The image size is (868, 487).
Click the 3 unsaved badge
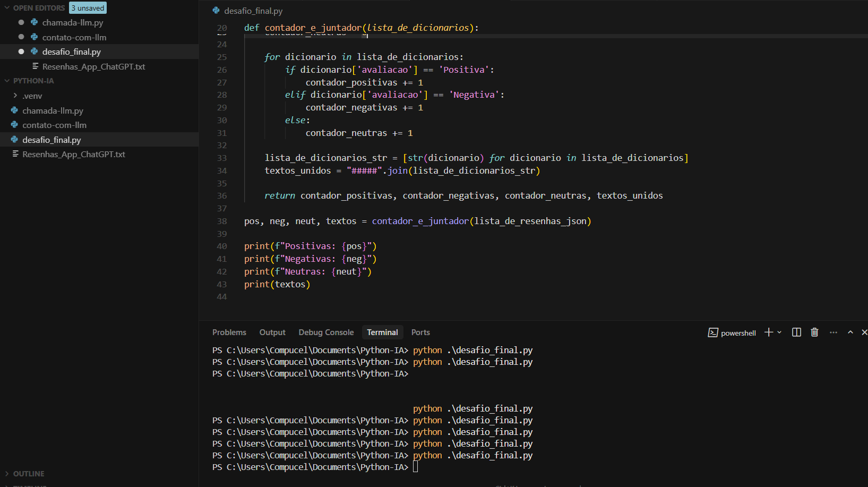point(88,8)
